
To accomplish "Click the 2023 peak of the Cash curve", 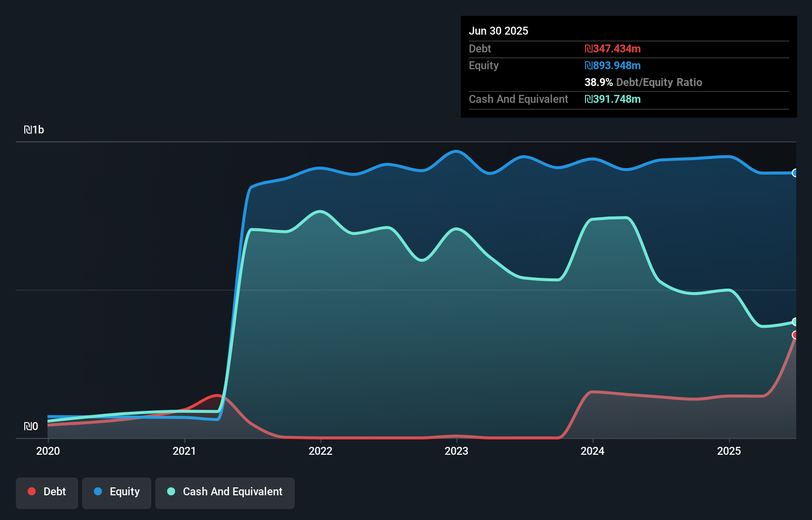I will (456, 228).
